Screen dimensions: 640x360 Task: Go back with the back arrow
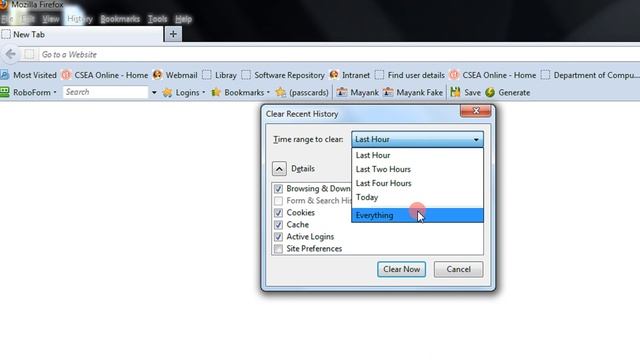click(11, 54)
